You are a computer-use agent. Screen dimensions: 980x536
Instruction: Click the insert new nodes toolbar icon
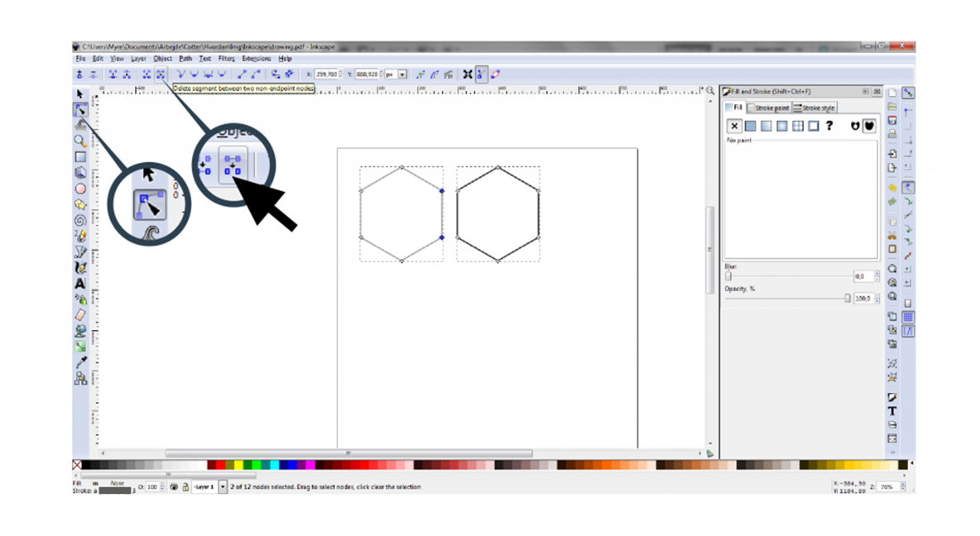[x=80, y=74]
